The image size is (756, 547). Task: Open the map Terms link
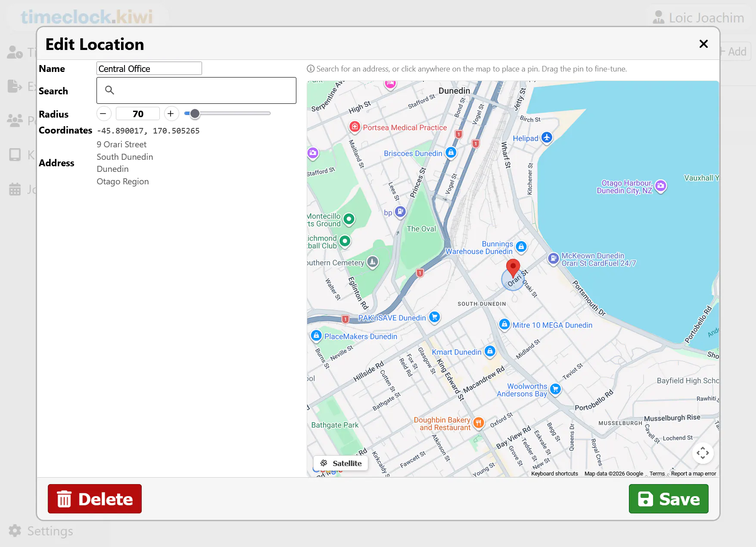(657, 474)
